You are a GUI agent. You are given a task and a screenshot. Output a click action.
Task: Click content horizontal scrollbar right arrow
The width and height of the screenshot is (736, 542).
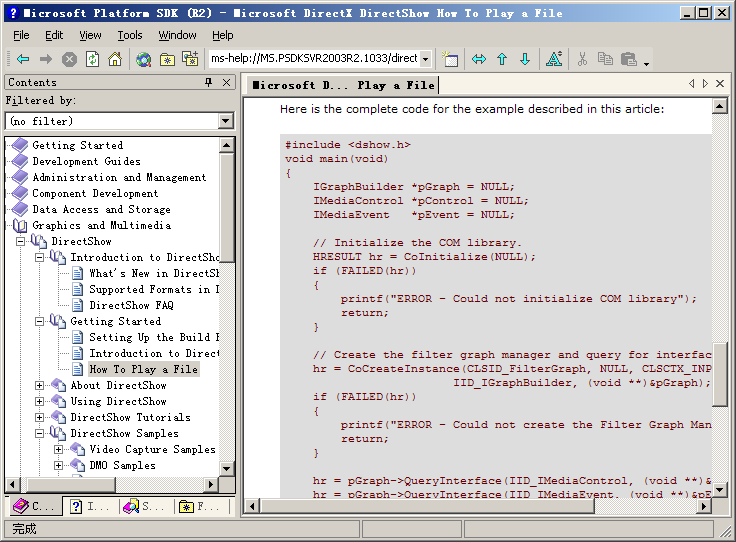pos(704,506)
